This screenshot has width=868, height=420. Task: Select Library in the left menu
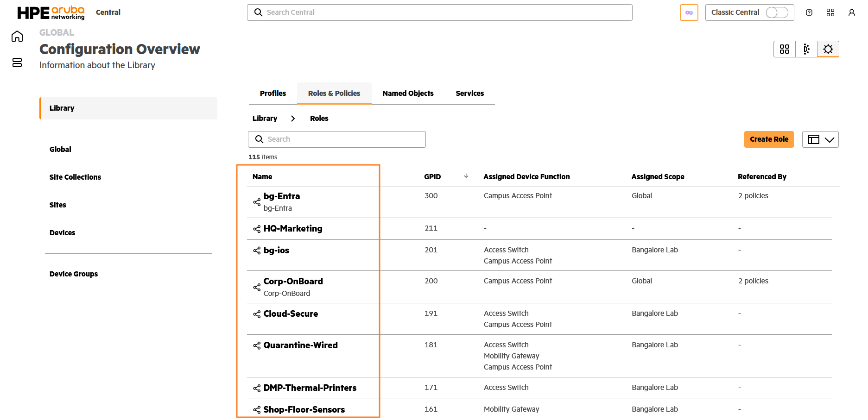[128, 108]
